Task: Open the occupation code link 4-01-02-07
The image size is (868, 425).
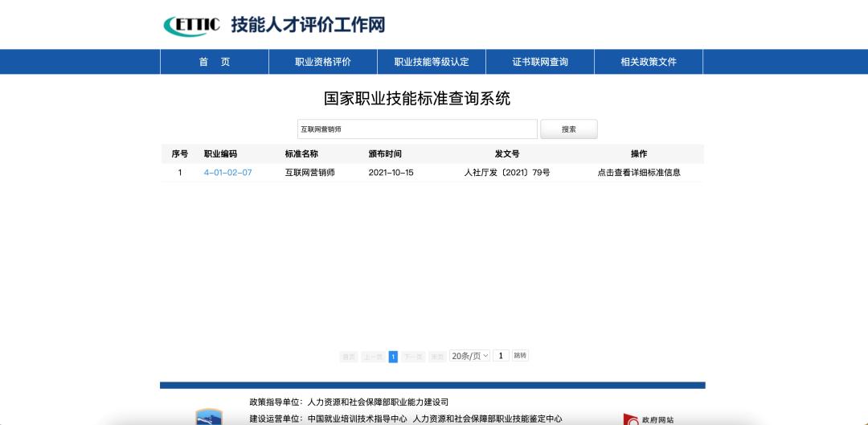Action: point(227,173)
